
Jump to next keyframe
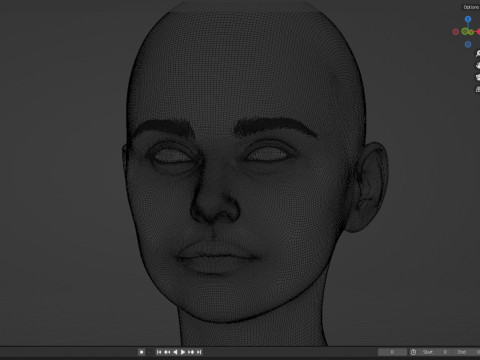pos(191,352)
